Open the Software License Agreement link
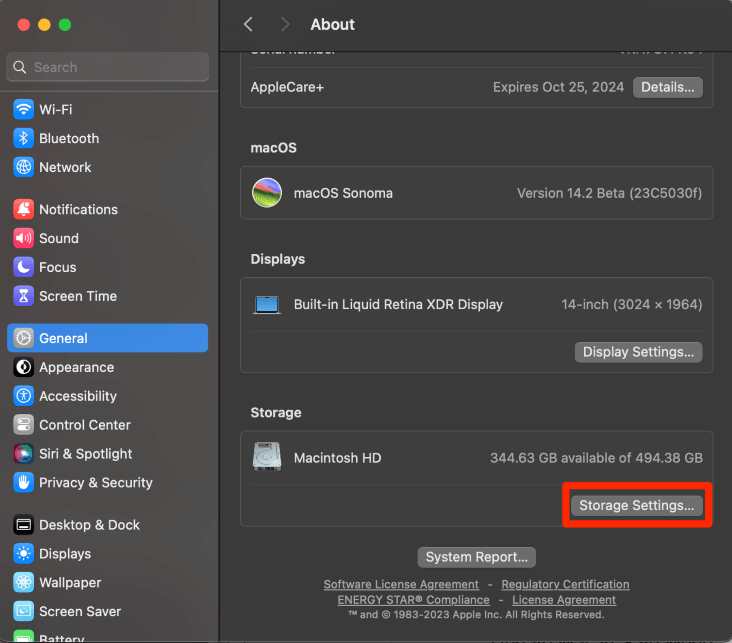Viewport: 732px width, 643px height. click(x=401, y=584)
